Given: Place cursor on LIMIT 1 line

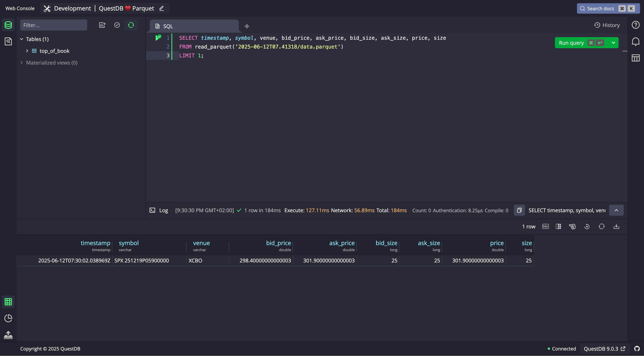Looking at the screenshot, I should point(191,56).
